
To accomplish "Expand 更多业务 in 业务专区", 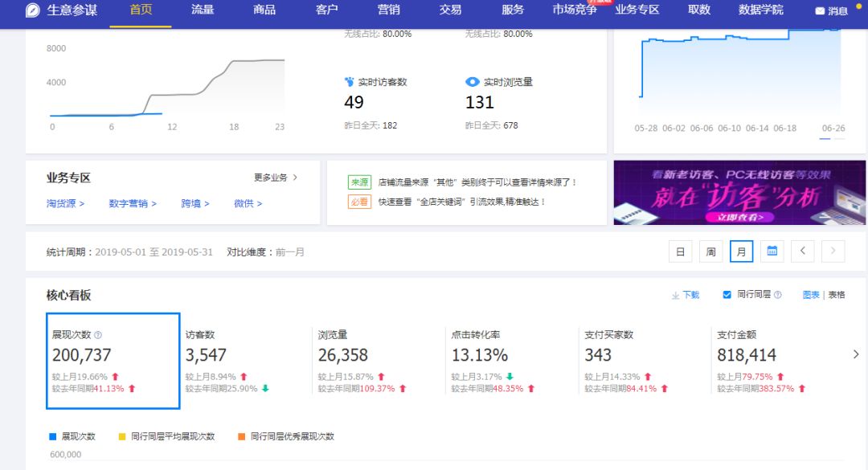I will (276, 178).
